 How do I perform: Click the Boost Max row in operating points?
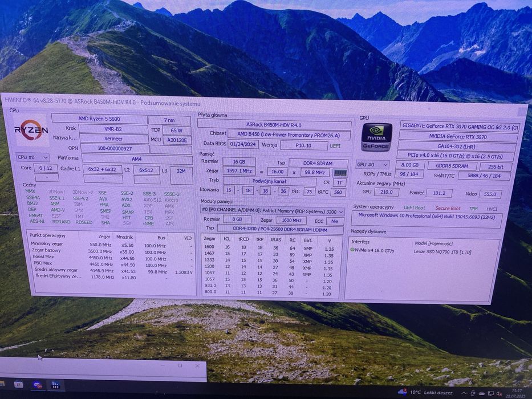click(112, 258)
